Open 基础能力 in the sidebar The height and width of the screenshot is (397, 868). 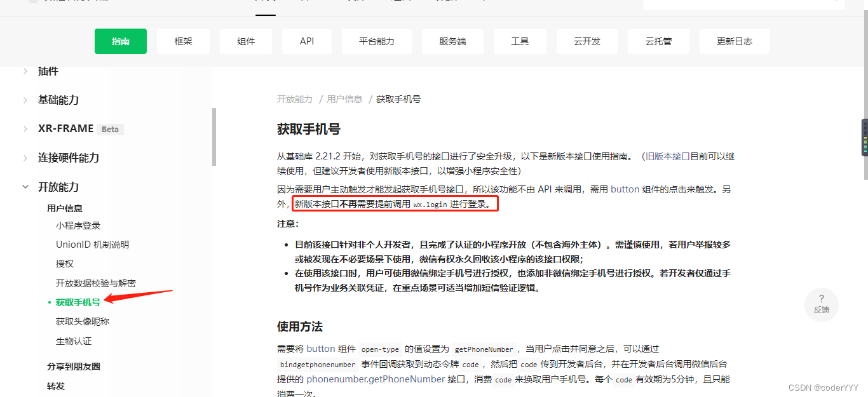58,100
